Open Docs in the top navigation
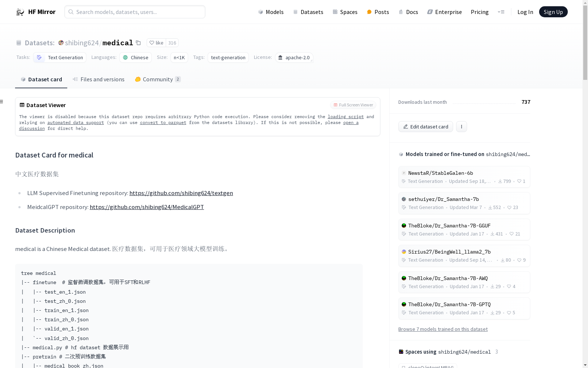 [x=408, y=12]
